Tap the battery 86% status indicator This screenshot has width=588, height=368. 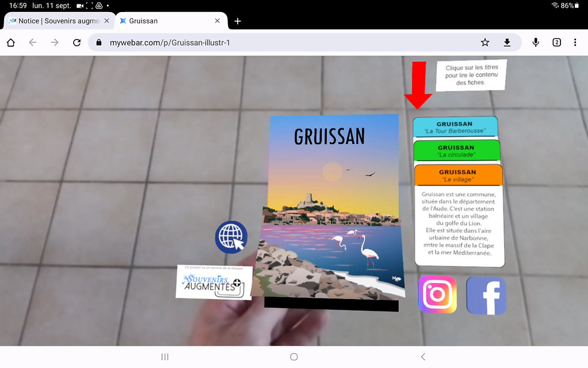(x=569, y=5)
